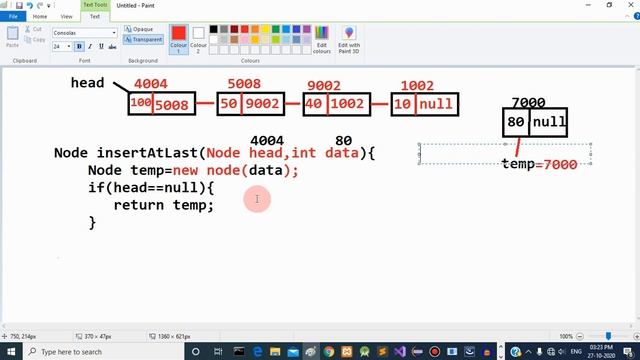Click the zoom out minus button

point(580,336)
